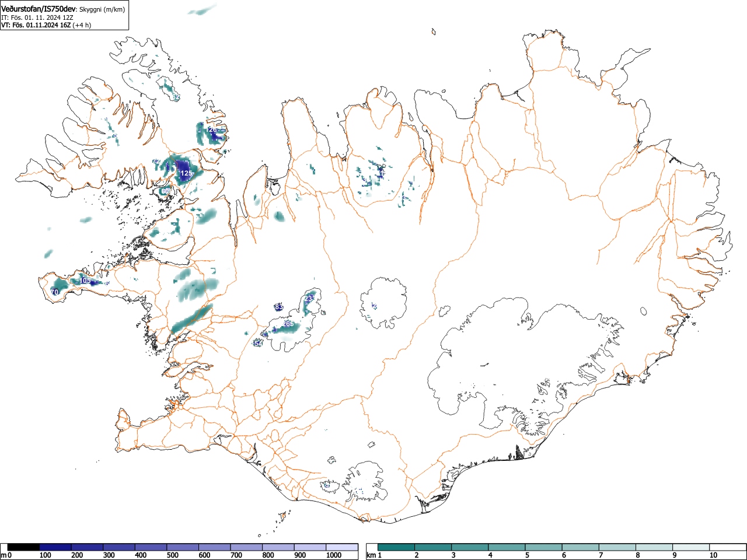
Task: Select the 700–800 m legend swatch
Action: point(246,547)
